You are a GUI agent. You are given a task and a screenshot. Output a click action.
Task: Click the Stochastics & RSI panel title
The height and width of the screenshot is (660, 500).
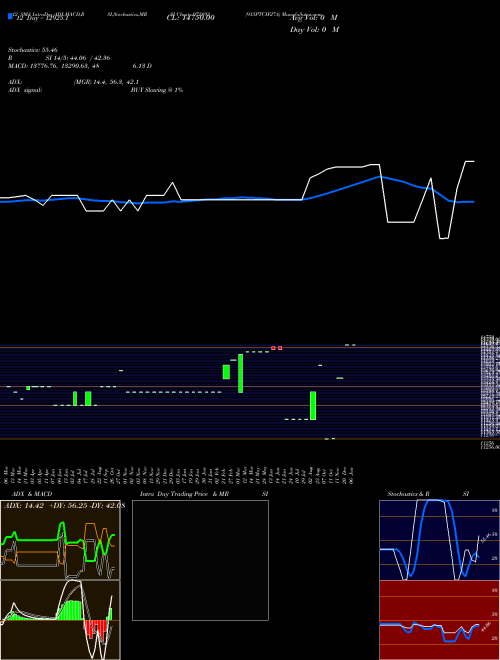tap(428, 494)
